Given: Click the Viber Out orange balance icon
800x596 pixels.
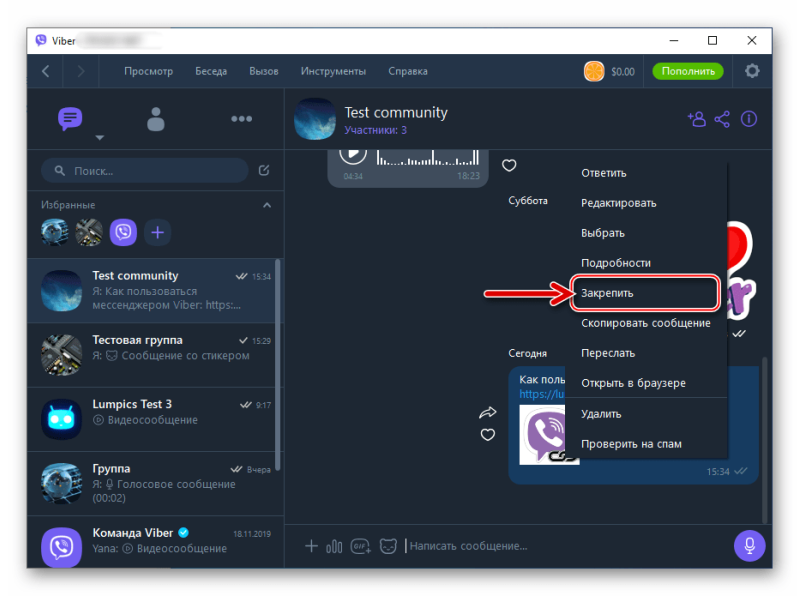Looking at the screenshot, I should point(594,71).
